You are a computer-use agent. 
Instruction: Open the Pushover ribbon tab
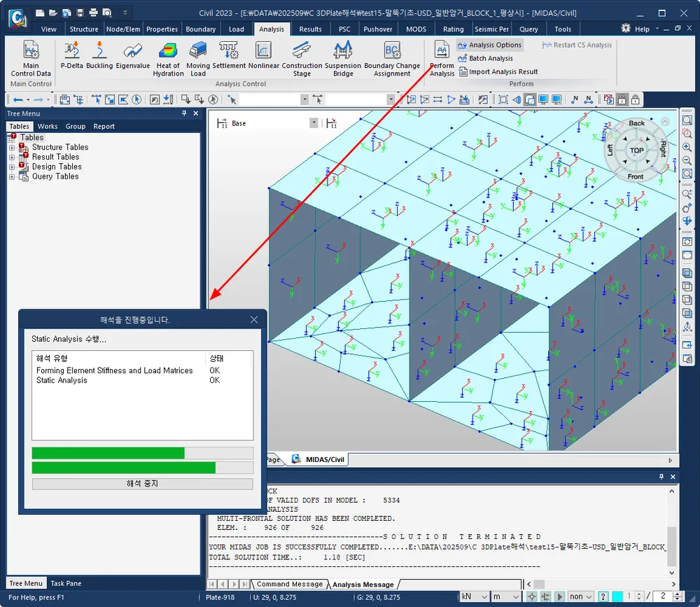point(378,29)
